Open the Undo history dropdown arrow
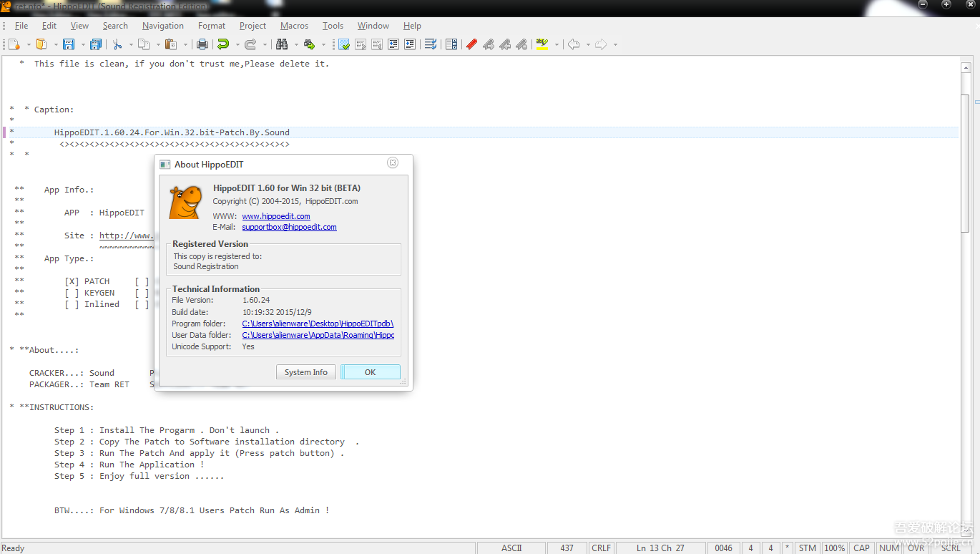This screenshot has width=980, height=554. tap(237, 44)
